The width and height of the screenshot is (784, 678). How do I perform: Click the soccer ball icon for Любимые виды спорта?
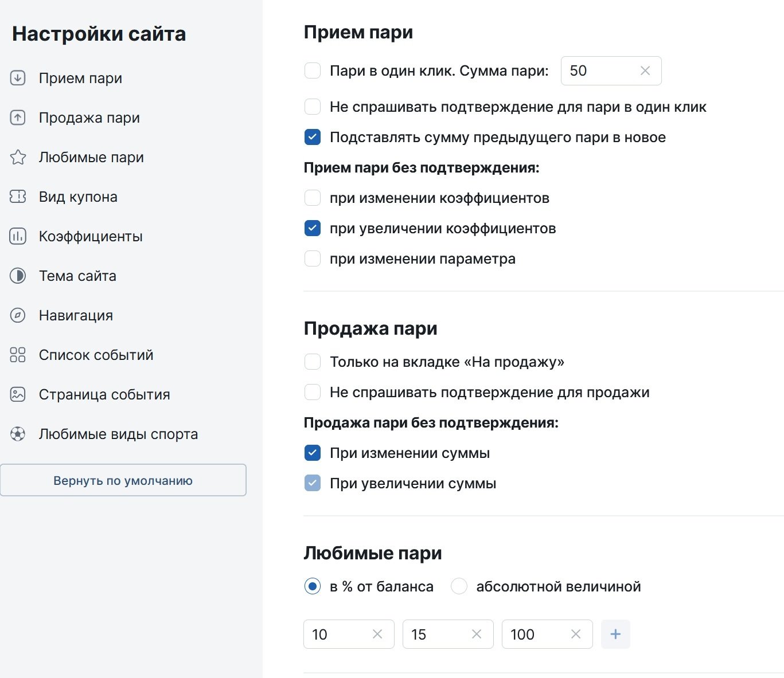(x=18, y=434)
